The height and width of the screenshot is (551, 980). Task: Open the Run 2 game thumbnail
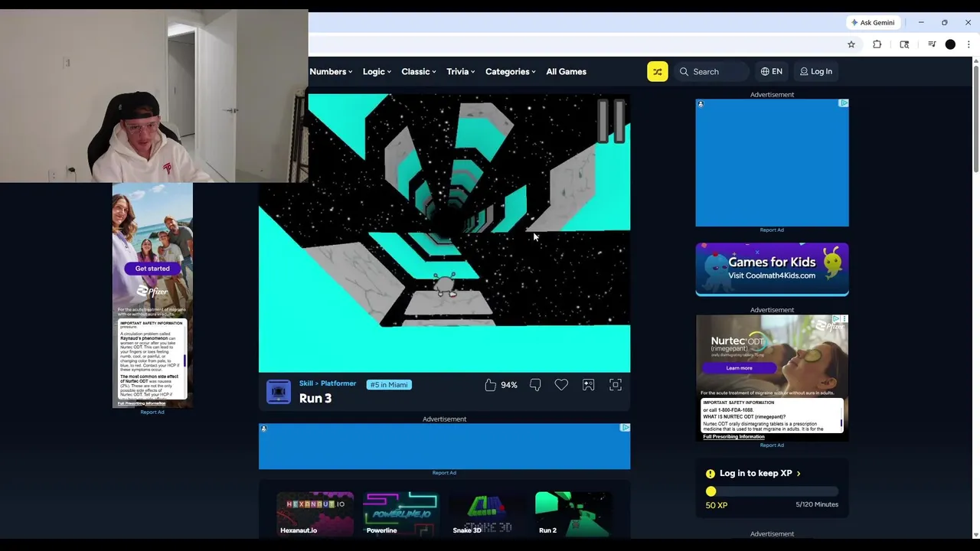(572, 514)
